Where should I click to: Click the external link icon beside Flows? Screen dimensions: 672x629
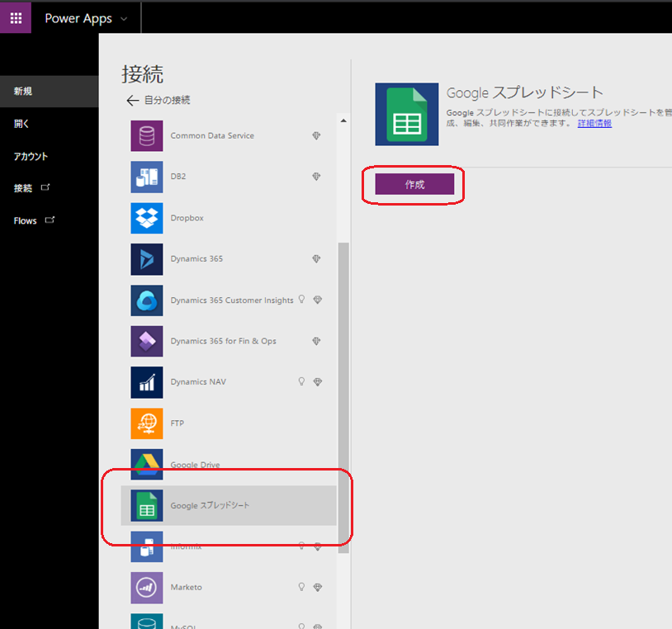pos(50,220)
